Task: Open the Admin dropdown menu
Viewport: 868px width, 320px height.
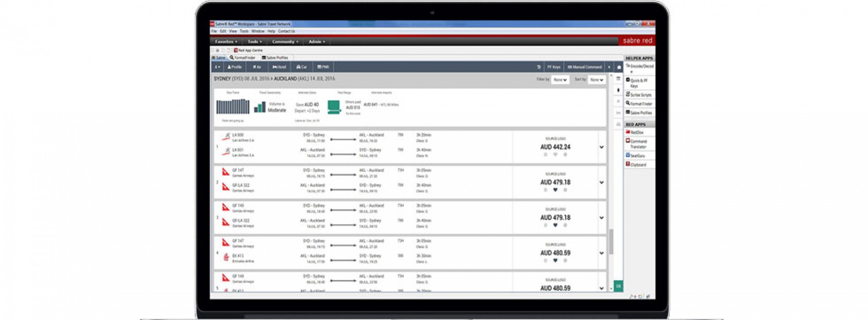Action: tap(317, 42)
